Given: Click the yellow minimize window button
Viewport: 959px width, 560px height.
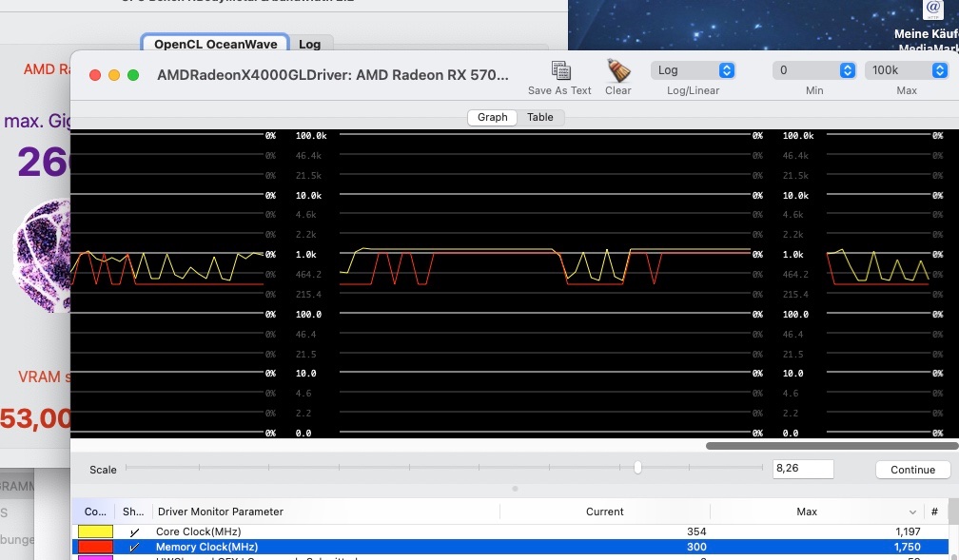Looking at the screenshot, I should (x=114, y=75).
